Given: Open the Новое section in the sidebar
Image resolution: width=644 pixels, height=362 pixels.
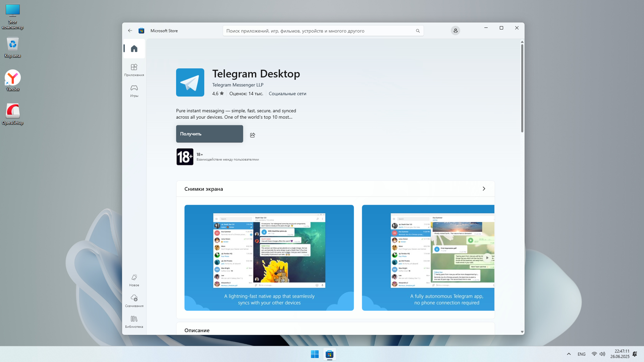Looking at the screenshot, I should (134, 280).
